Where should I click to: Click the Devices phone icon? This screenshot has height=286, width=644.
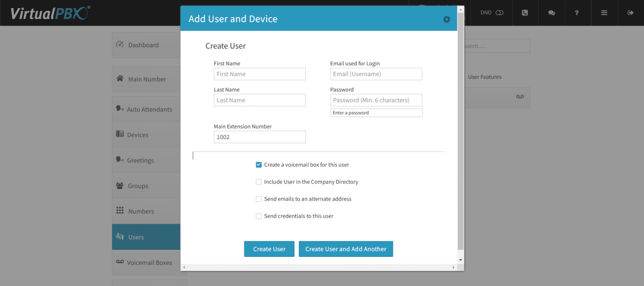coord(120,134)
